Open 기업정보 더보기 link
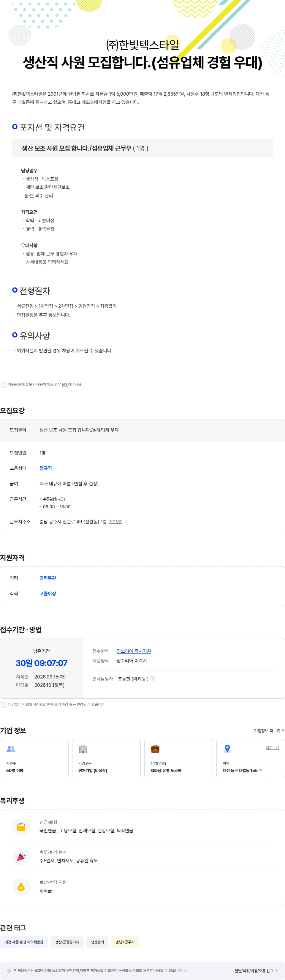 [x=269, y=731]
